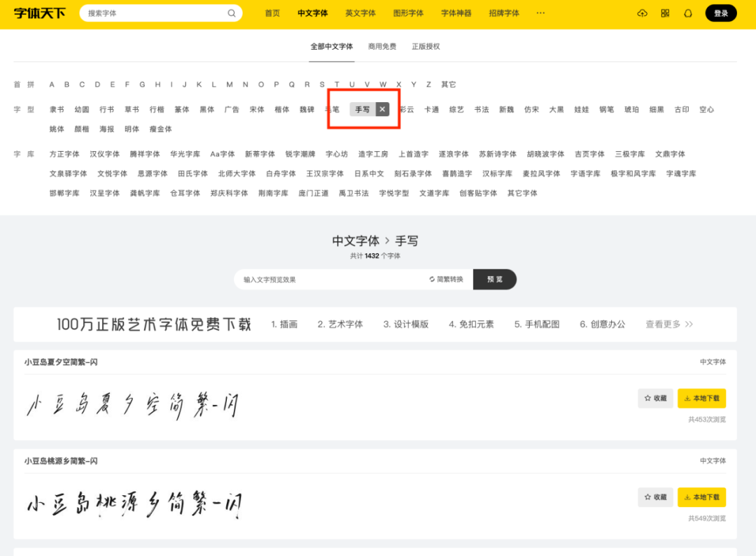This screenshot has height=556, width=756.
Task: Download the 小豆岛夏夕空简繁 font locally
Action: pos(701,398)
